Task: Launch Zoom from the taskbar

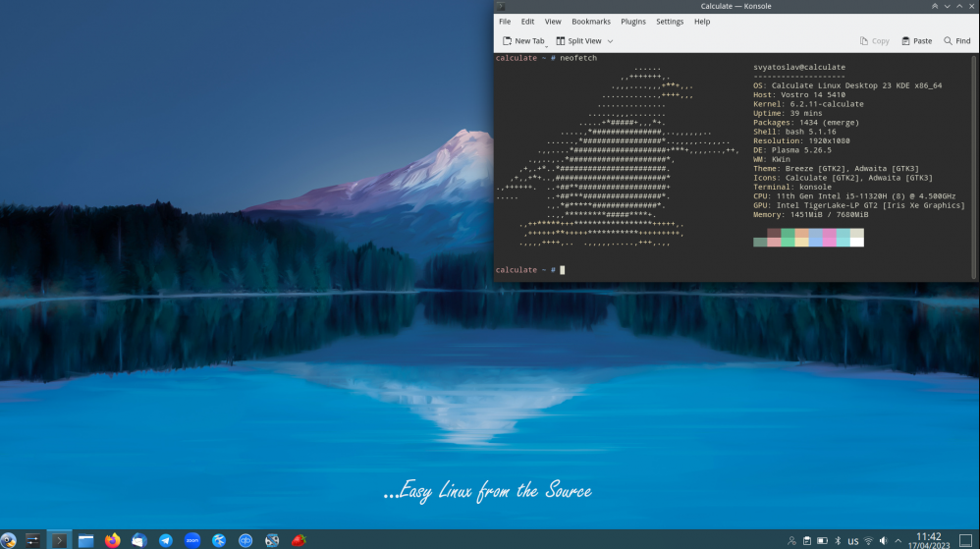Action: coord(192,540)
